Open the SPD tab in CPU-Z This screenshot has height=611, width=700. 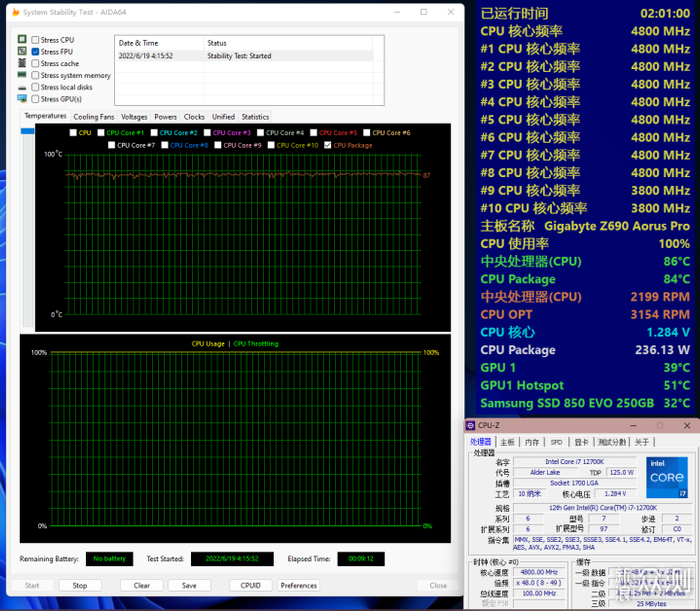click(556, 442)
